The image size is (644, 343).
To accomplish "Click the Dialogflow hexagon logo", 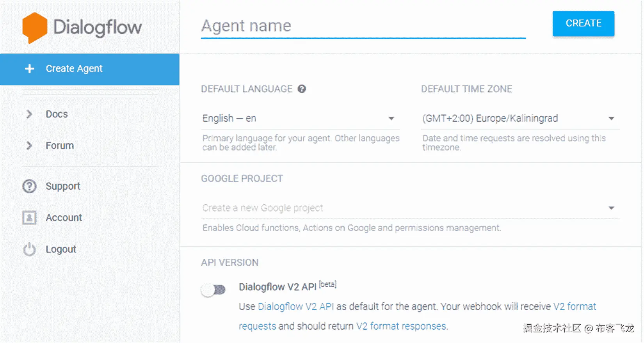I will tap(35, 28).
